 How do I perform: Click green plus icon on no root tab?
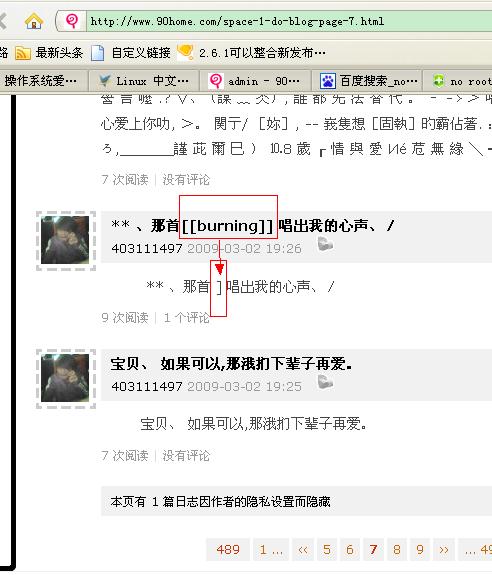(x=438, y=81)
